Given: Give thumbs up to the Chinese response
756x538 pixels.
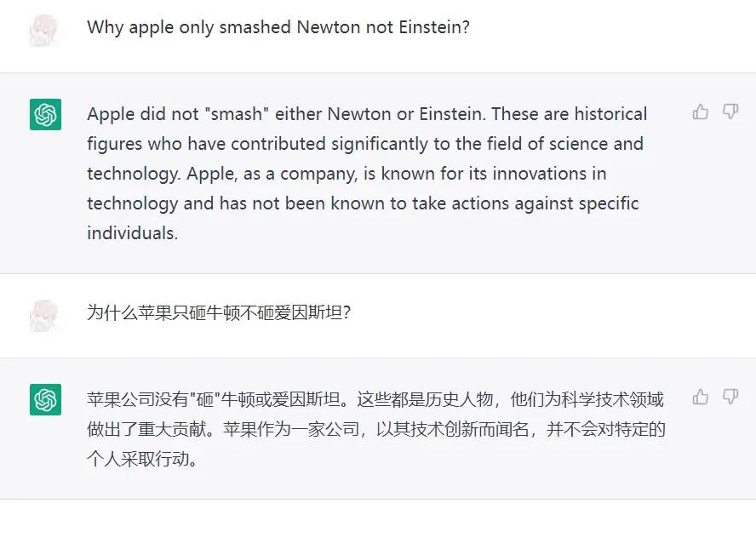Looking at the screenshot, I should (700, 398).
